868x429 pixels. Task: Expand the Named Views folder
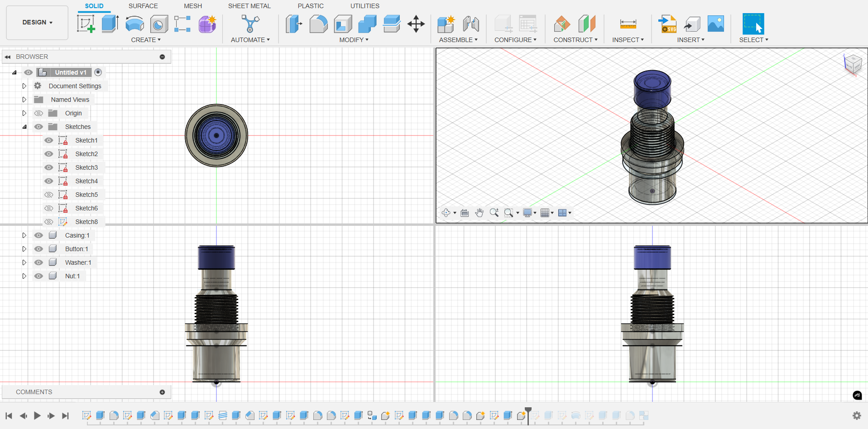(x=24, y=100)
